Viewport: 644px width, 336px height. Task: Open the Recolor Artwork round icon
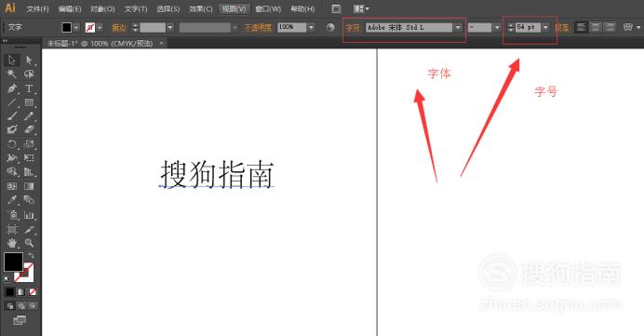[x=330, y=28]
